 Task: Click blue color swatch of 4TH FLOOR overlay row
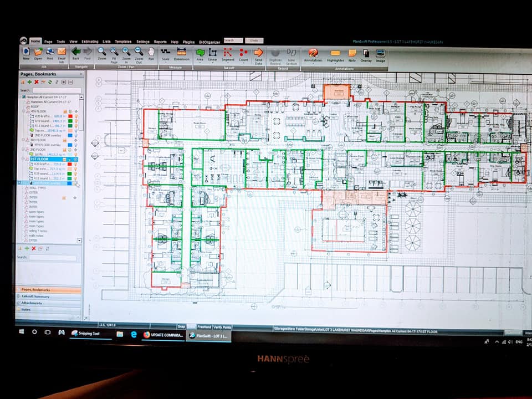point(70,145)
